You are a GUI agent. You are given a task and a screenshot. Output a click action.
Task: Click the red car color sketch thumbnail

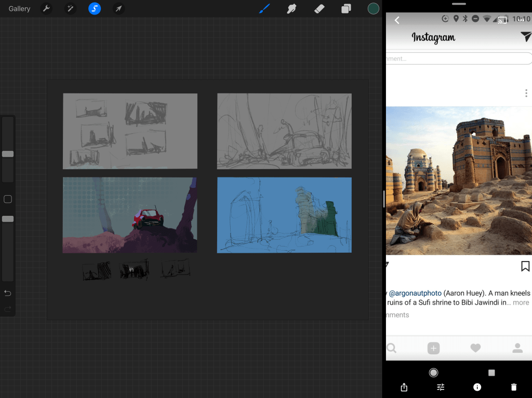(130, 215)
